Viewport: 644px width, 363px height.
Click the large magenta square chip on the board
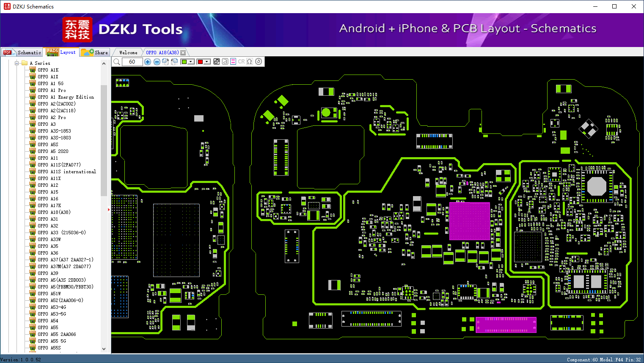pos(469,221)
